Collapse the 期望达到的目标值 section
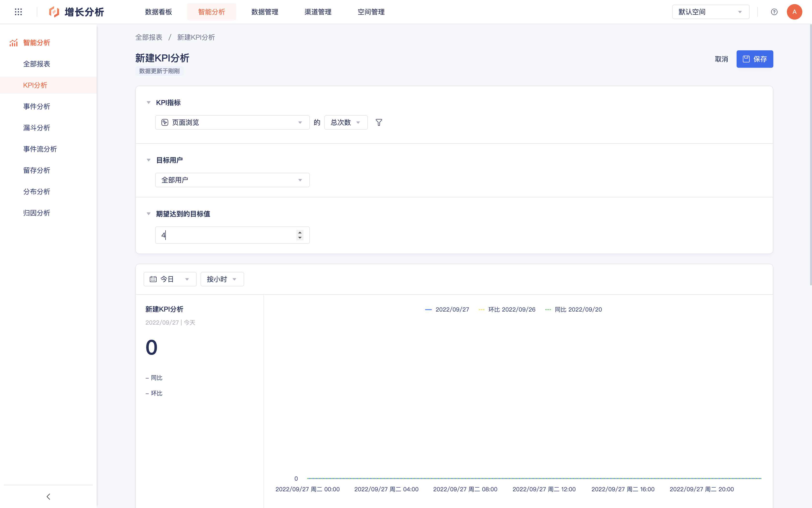This screenshot has width=812, height=508. pos(149,214)
